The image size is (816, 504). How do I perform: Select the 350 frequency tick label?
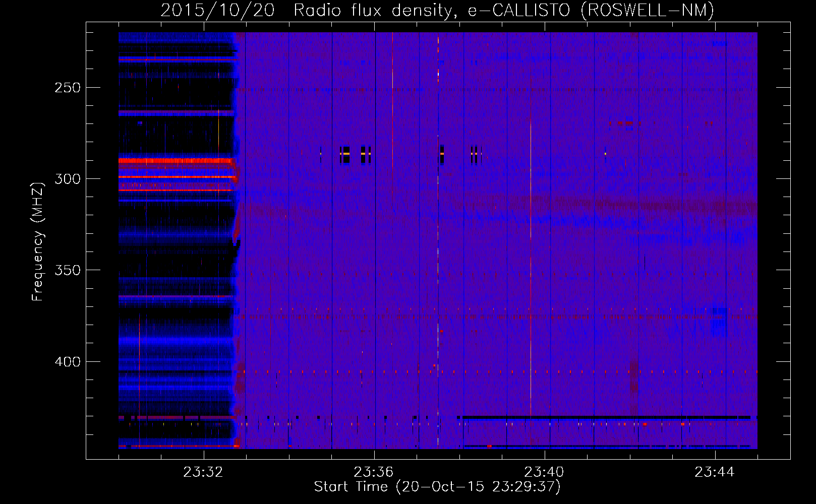(x=68, y=270)
